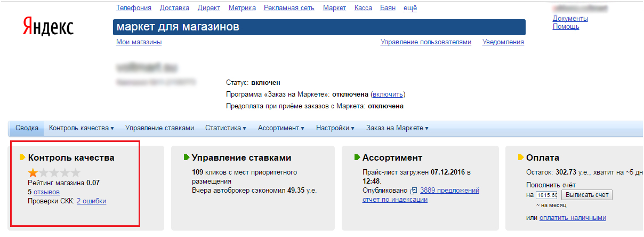Click the Оплата card heading
This screenshot has height=237, width=644.
point(543,157)
